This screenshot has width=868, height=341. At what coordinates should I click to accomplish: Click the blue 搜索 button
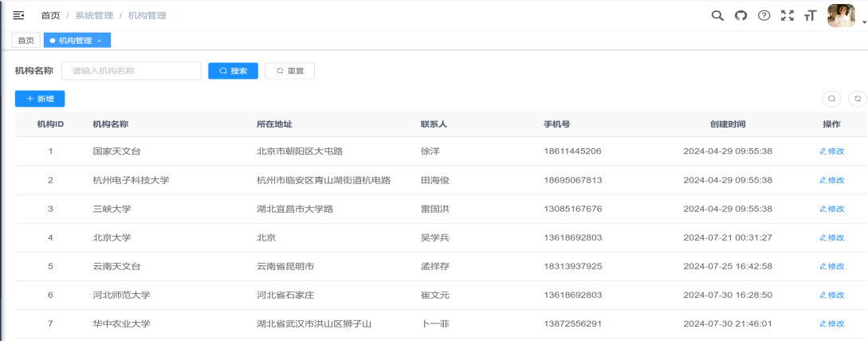click(233, 71)
